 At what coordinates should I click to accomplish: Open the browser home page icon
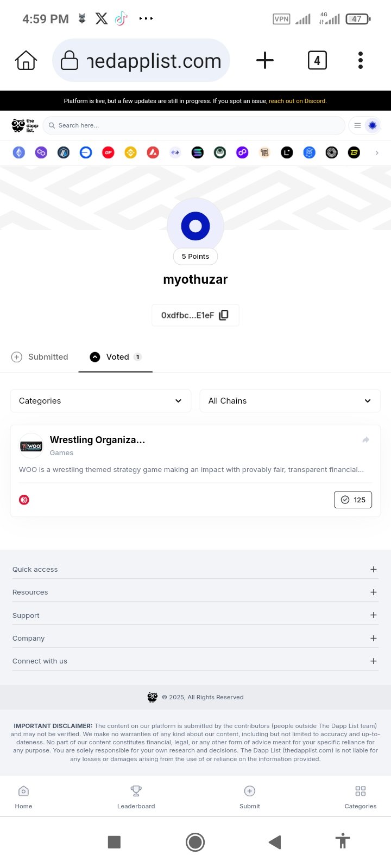[x=26, y=60]
